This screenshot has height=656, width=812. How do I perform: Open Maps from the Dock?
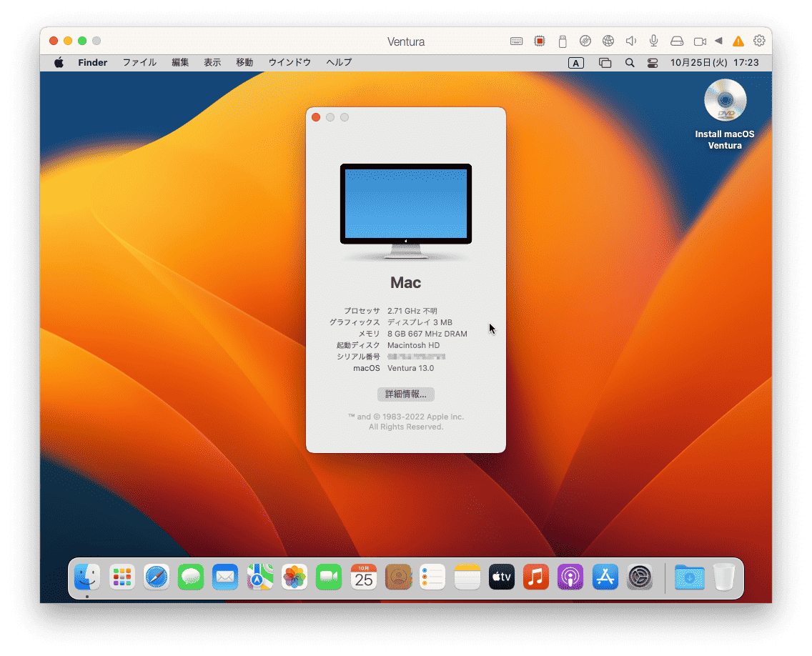click(x=260, y=577)
